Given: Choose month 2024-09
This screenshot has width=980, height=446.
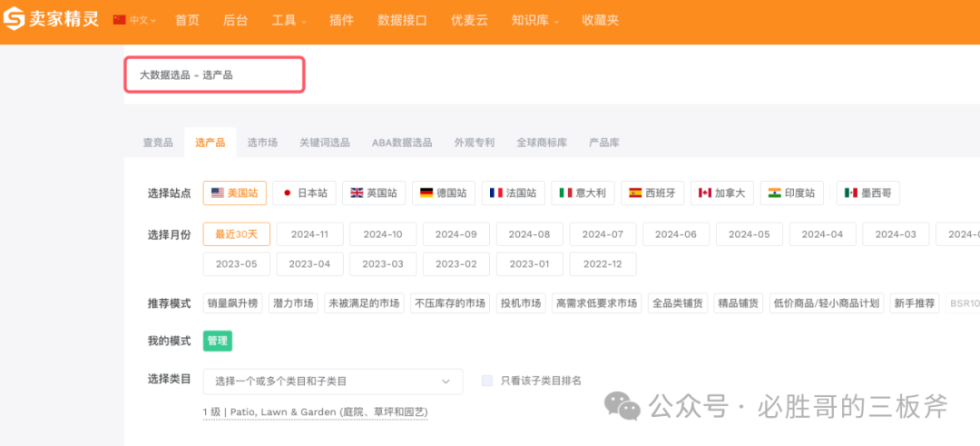Looking at the screenshot, I should click(456, 234).
